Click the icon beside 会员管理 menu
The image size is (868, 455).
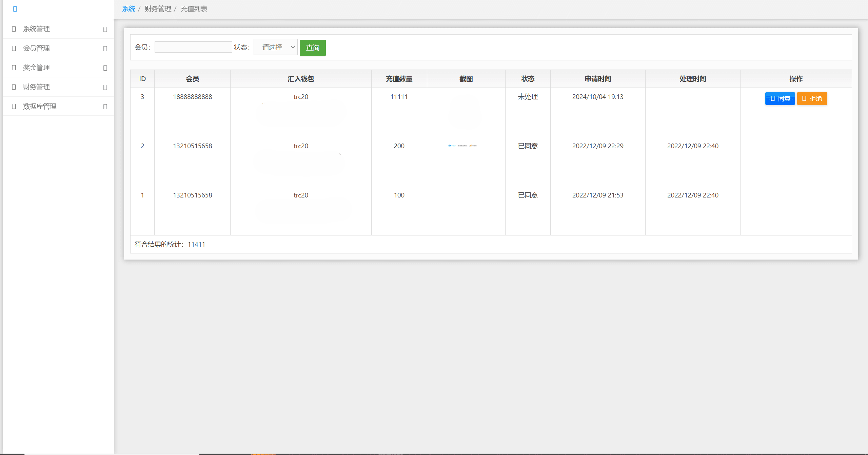(x=14, y=49)
